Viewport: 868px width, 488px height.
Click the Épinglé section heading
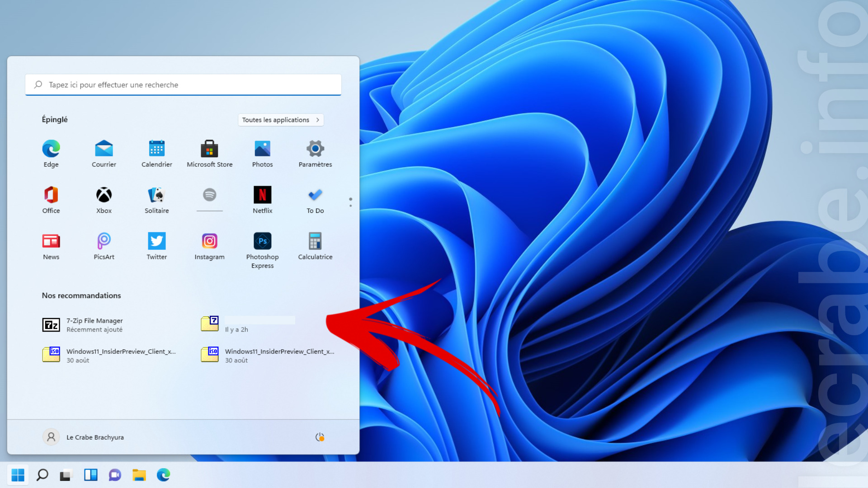point(55,119)
